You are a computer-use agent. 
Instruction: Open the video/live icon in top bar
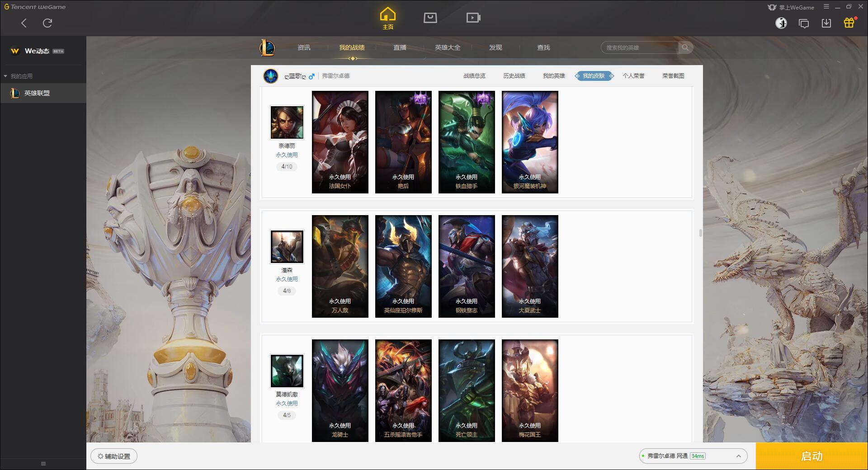[473, 18]
